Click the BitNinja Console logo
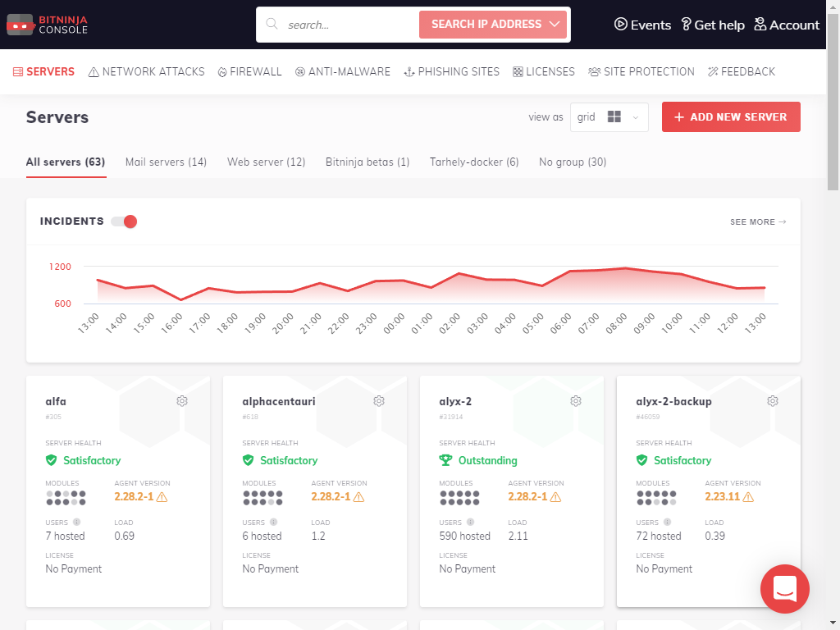This screenshot has height=630, width=840. (x=47, y=25)
